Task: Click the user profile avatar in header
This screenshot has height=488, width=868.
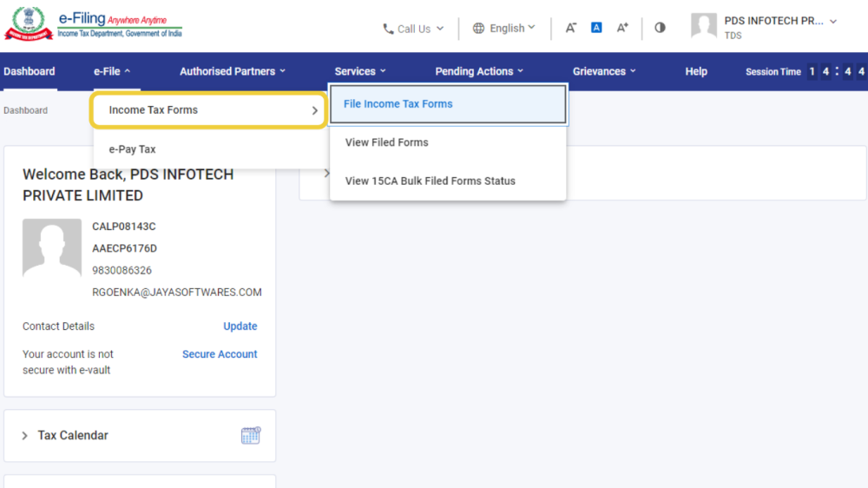Action: pyautogui.click(x=704, y=25)
